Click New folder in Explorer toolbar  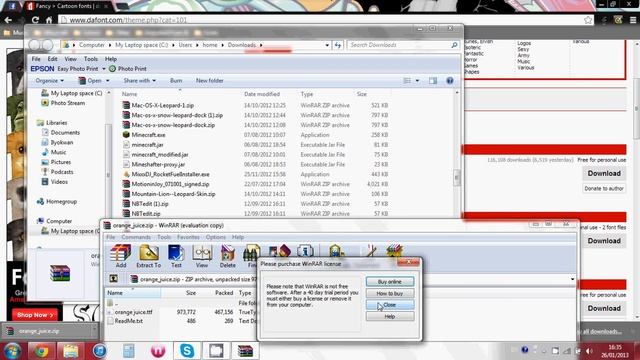tap(209, 81)
